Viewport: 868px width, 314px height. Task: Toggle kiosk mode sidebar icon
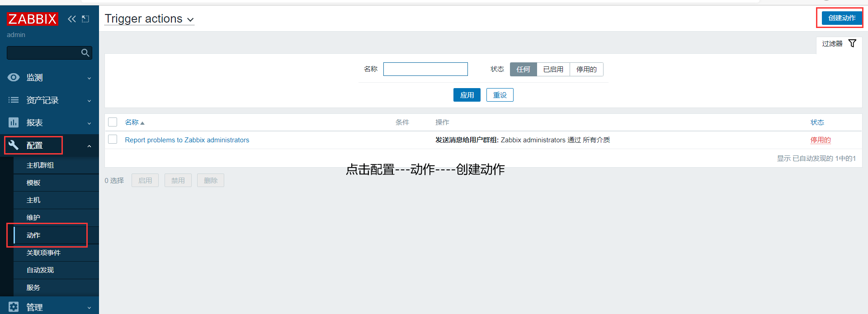click(85, 19)
